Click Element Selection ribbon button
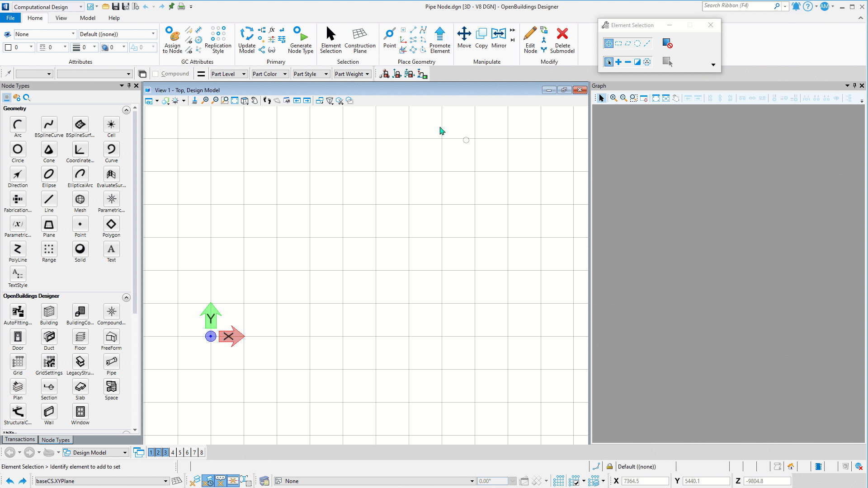868x488 pixels. pyautogui.click(x=331, y=40)
